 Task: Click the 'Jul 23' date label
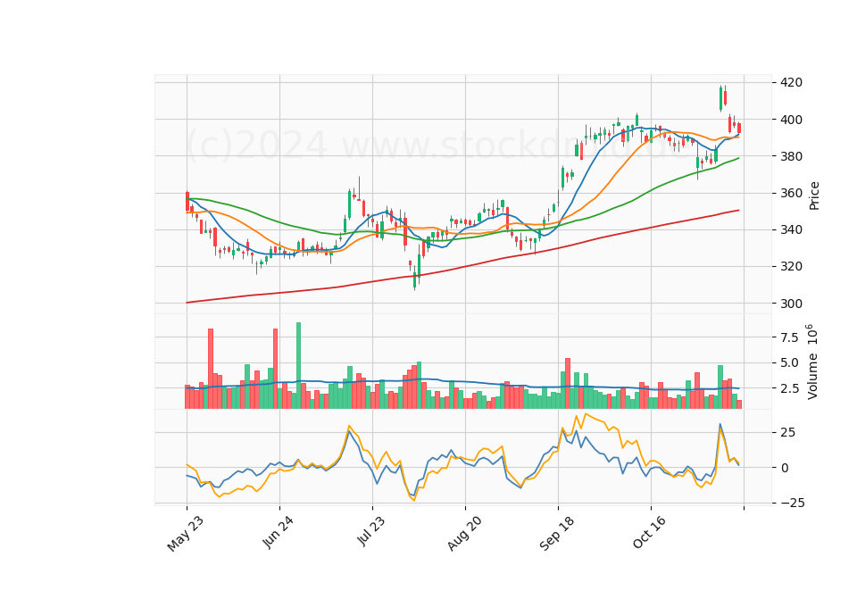tap(371, 530)
